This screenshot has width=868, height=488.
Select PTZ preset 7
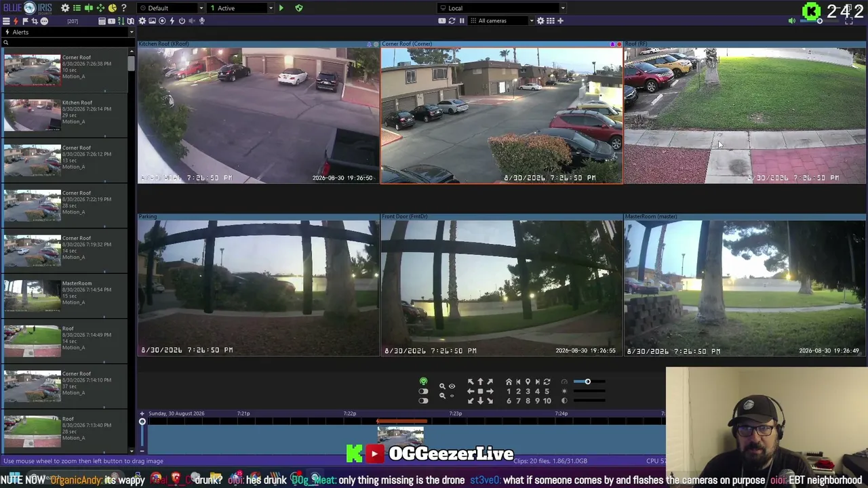(518, 401)
